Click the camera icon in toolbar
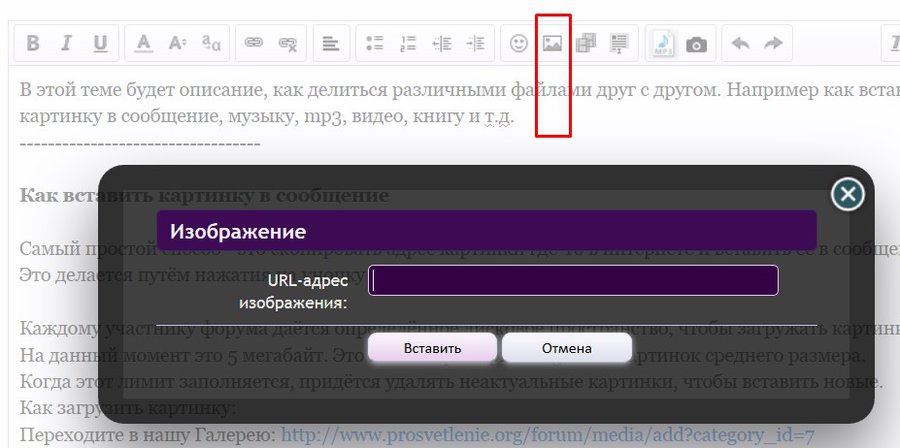The image size is (900, 448). click(x=697, y=44)
